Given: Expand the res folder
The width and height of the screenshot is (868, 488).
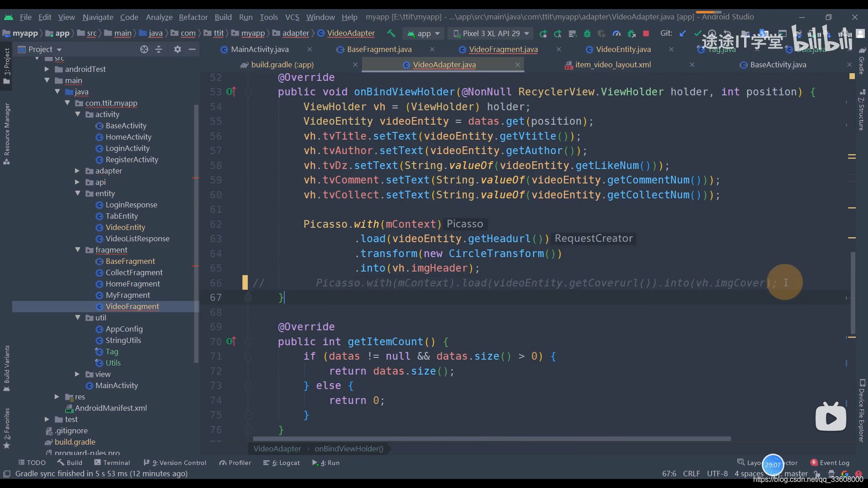Looking at the screenshot, I should [57, 397].
